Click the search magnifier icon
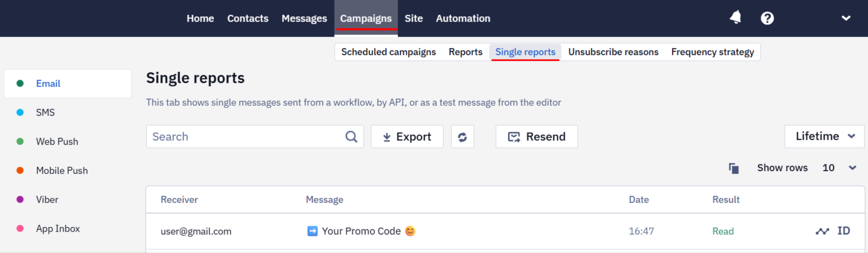Viewport: 868px width, 253px height. (x=351, y=137)
